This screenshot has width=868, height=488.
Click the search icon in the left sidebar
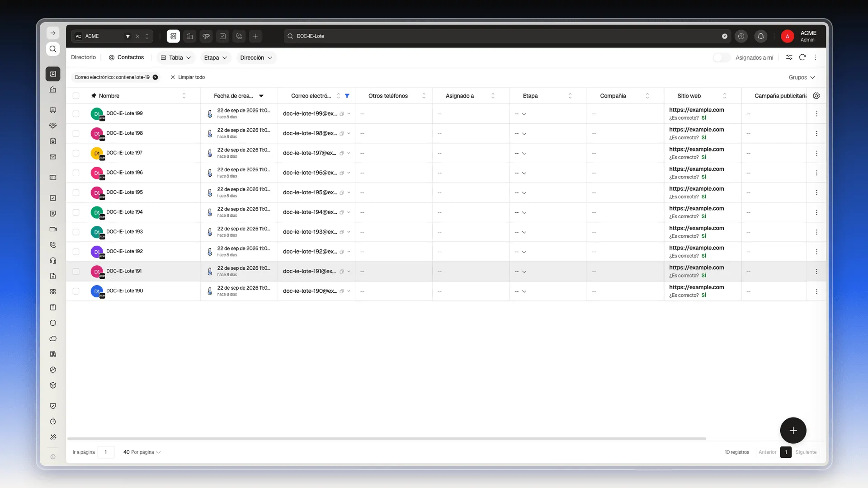tap(53, 49)
